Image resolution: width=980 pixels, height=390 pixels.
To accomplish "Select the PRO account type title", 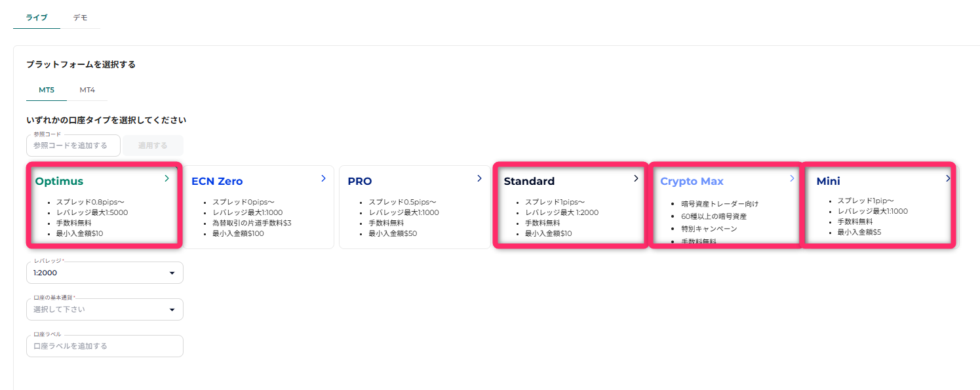I will pyautogui.click(x=360, y=182).
